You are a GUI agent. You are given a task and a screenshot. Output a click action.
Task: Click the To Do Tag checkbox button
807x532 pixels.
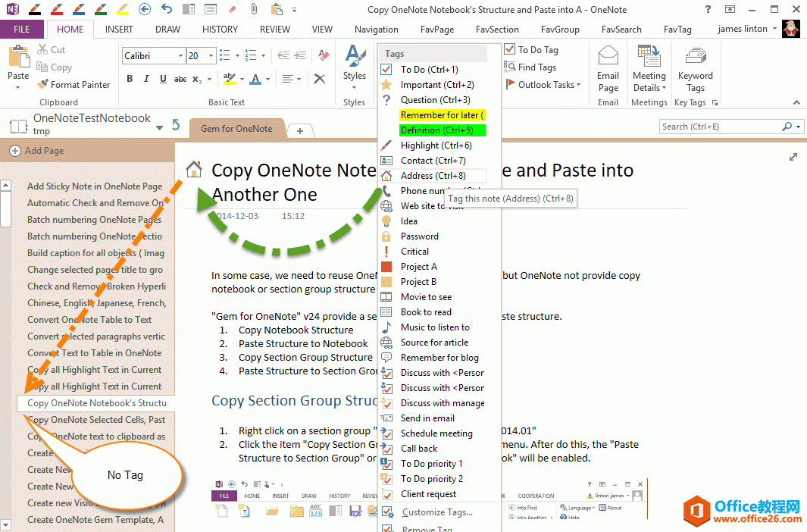[x=532, y=49]
